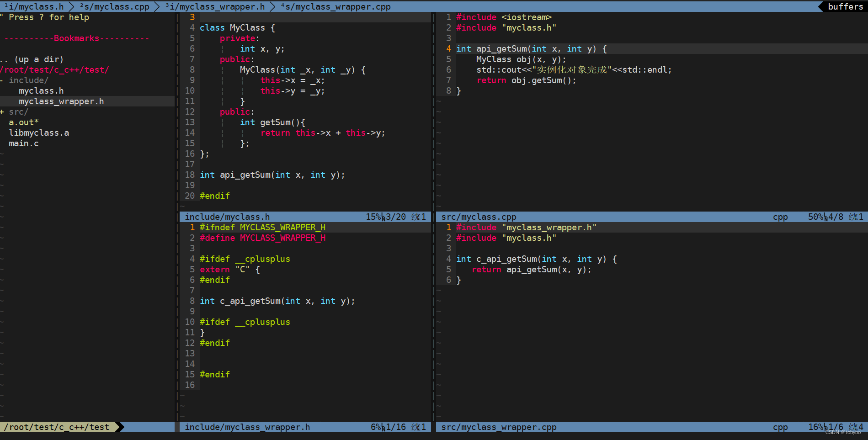This screenshot has width=868, height=440.
Task: Click the cpp filetype indicator in myclass.cpp status
Action: pyautogui.click(x=780, y=217)
